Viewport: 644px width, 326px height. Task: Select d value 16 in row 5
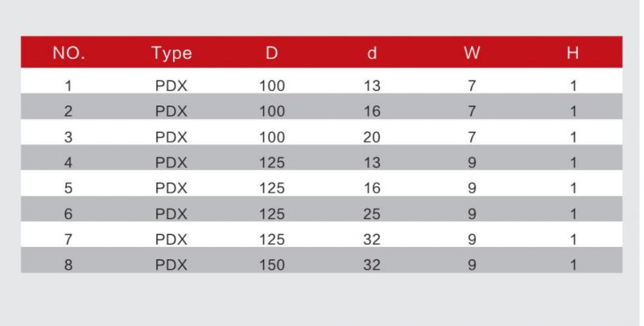[x=372, y=188]
